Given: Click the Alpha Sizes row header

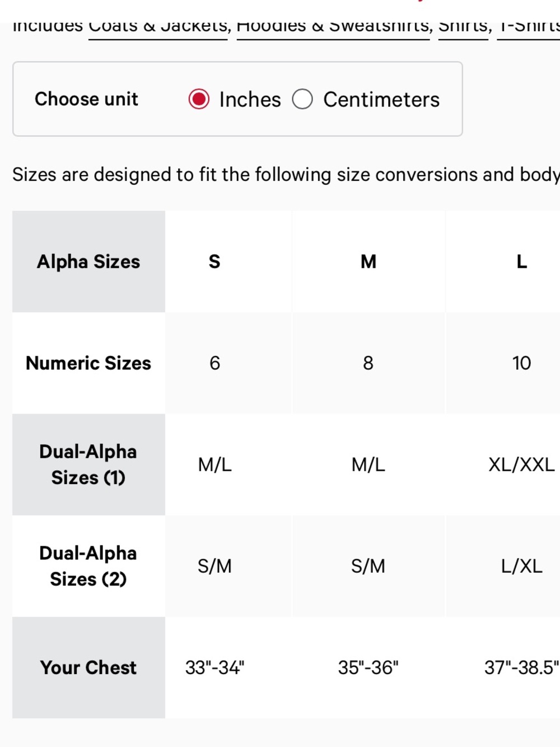Looking at the screenshot, I should click(88, 262).
